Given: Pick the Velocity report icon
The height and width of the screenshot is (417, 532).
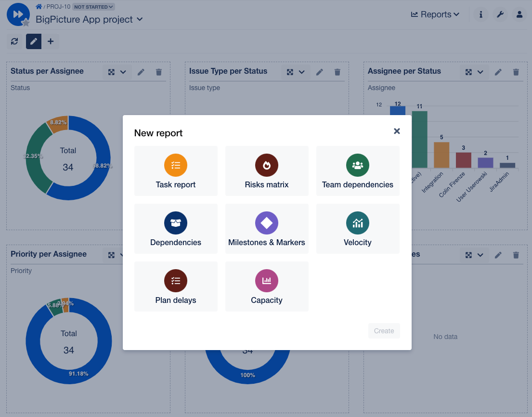Looking at the screenshot, I should click(358, 223).
